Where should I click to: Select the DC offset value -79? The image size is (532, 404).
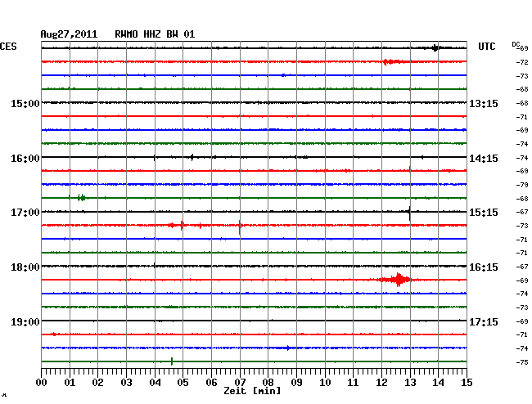pyautogui.click(x=522, y=185)
